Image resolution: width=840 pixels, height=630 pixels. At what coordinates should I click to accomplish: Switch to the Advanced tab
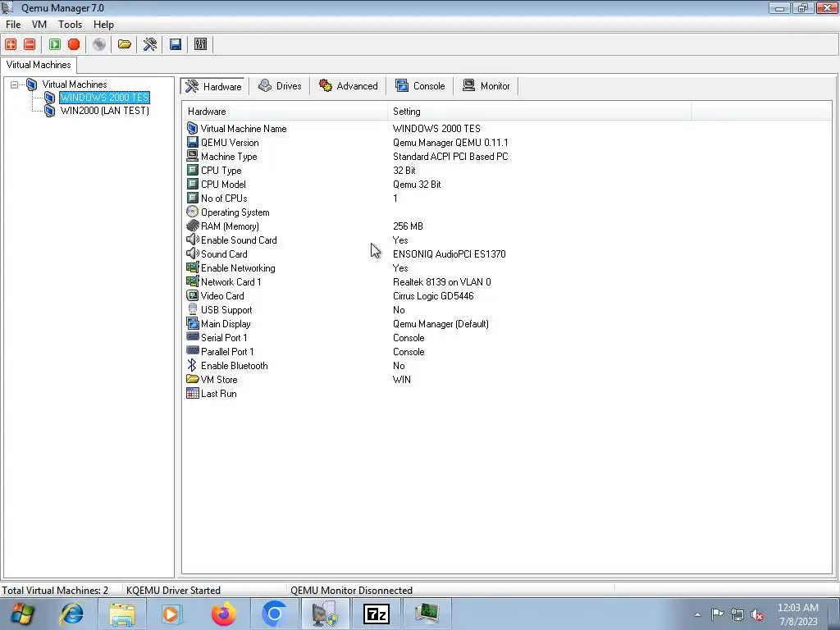click(348, 86)
